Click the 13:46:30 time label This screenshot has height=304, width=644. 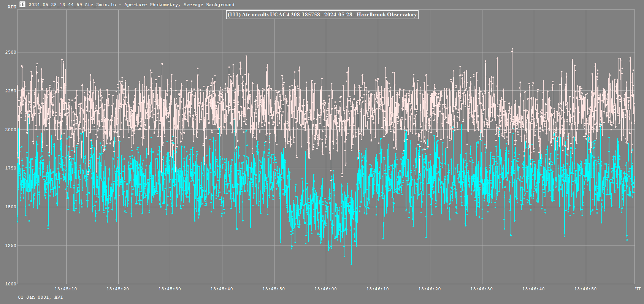(481, 289)
